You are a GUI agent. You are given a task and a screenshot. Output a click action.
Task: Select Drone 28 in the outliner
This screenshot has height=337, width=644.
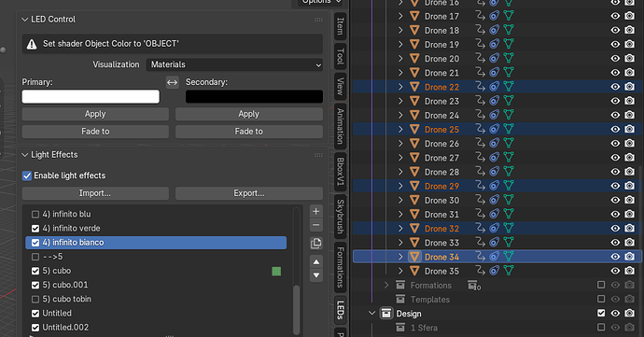441,172
